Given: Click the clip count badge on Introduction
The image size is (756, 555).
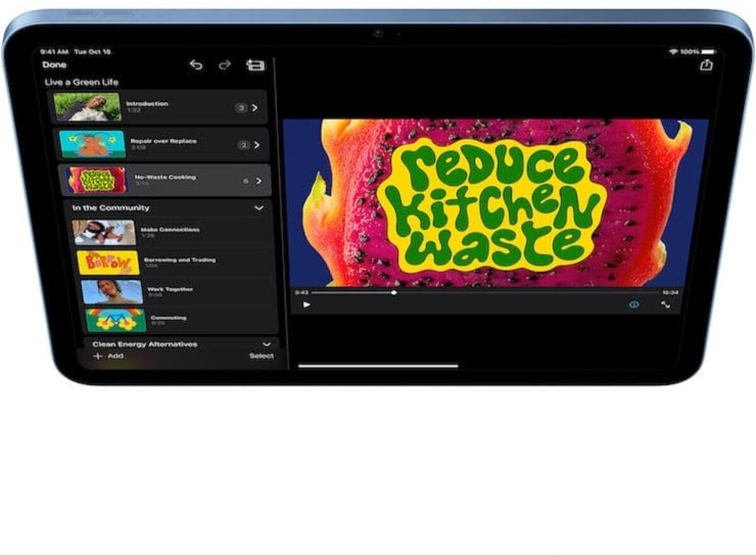Looking at the screenshot, I should 241,108.
